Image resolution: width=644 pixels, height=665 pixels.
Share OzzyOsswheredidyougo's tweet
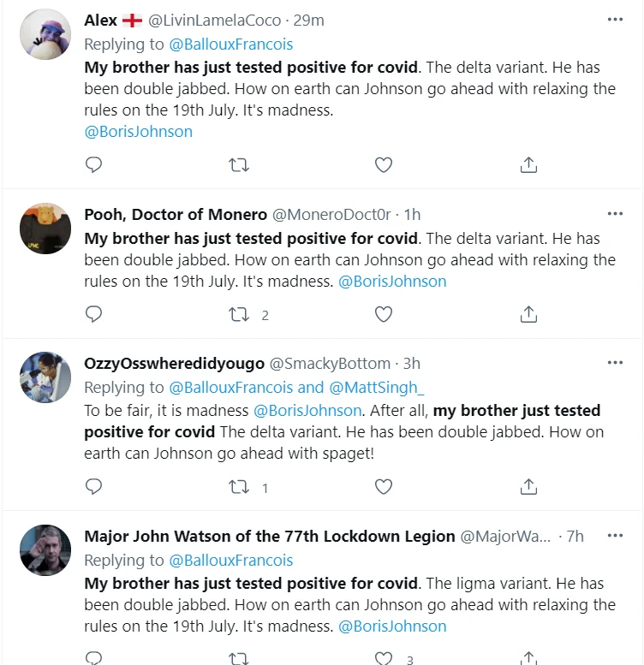(x=528, y=487)
